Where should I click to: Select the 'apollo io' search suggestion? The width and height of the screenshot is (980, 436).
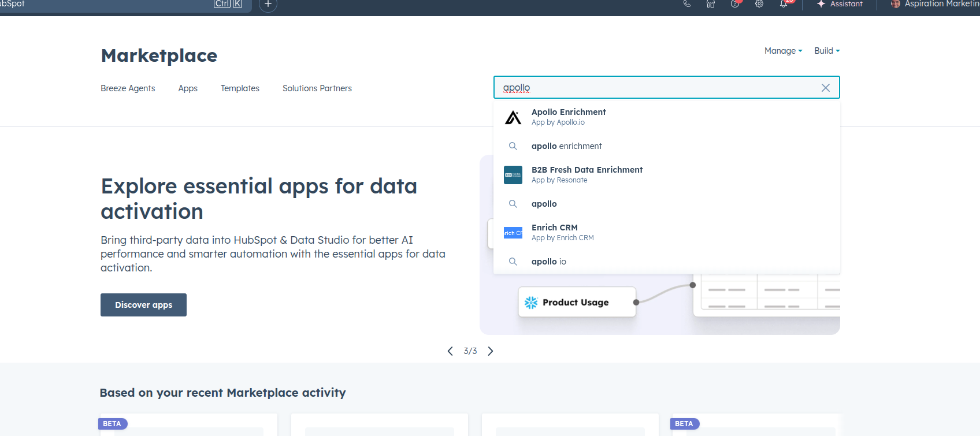point(667,262)
